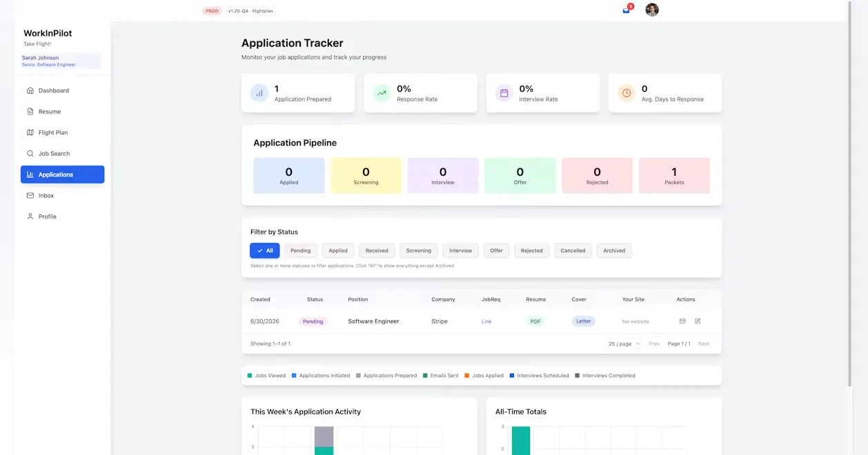This screenshot has width=868, height=455.
Task: Click the Next pagination button
Action: (704, 343)
